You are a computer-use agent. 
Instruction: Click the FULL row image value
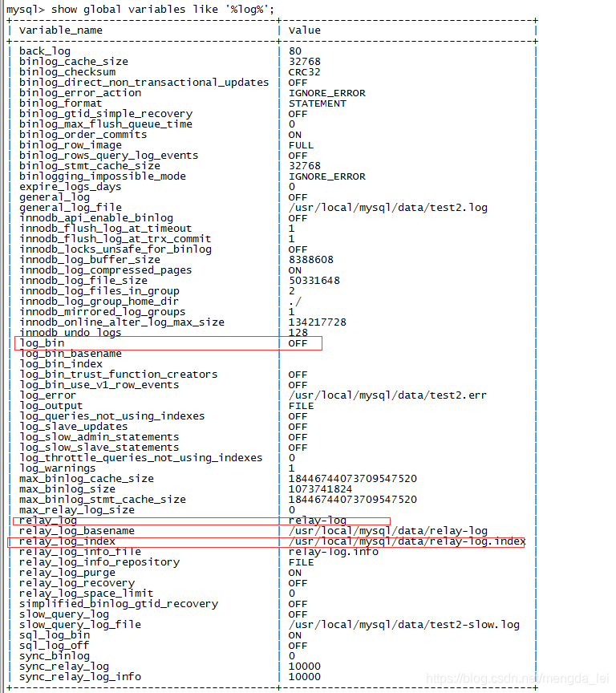coord(301,145)
